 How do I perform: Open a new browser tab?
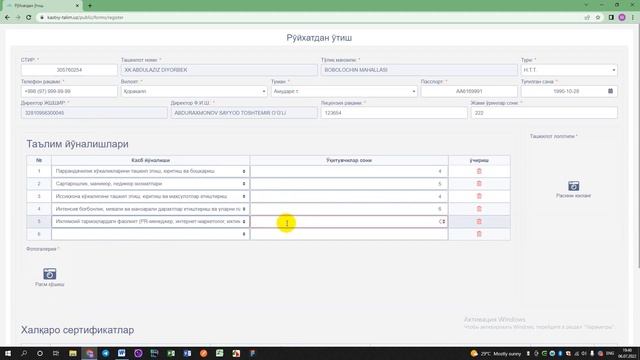(x=90, y=6)
